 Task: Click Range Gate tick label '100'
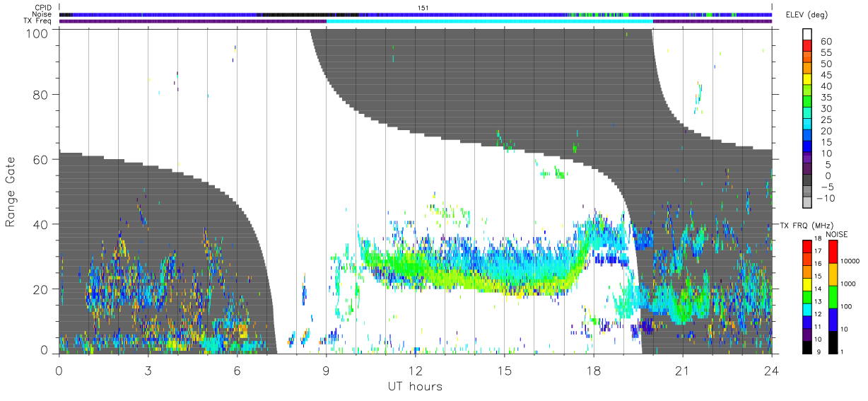37,33
